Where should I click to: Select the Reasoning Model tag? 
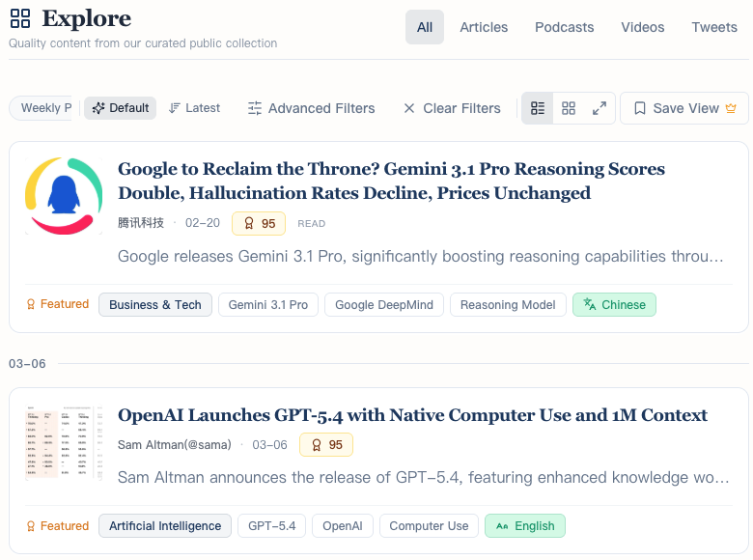pos(508,304)
